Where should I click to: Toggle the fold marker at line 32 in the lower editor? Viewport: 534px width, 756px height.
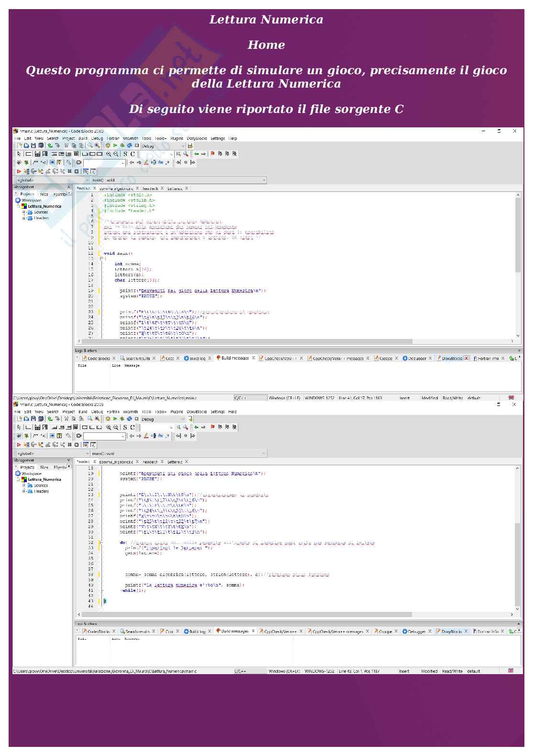101,543
